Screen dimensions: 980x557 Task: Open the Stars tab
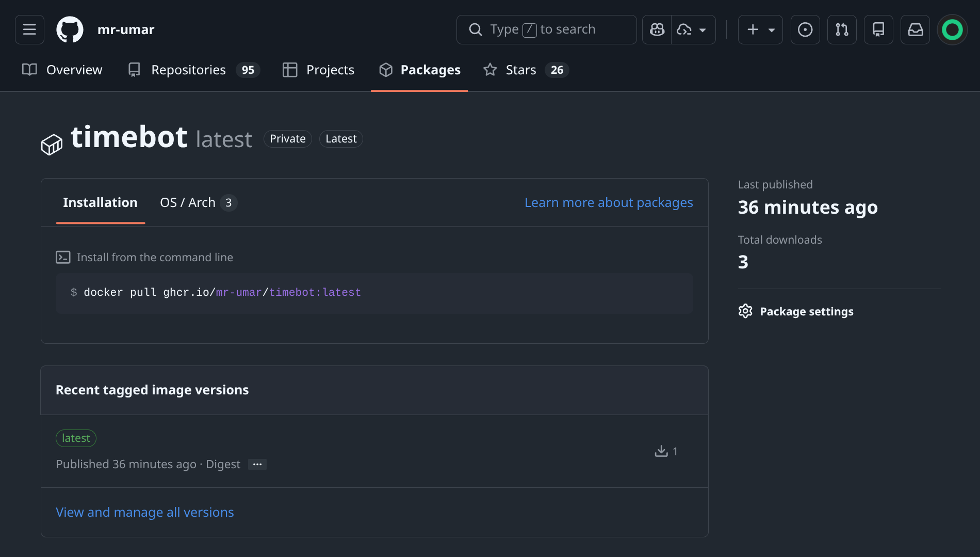[x=526, y=70]
